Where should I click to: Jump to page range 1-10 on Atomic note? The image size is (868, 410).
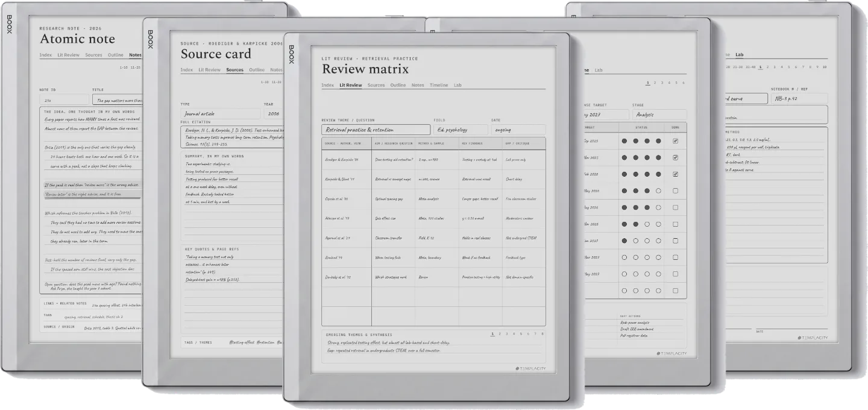[124, 68]
